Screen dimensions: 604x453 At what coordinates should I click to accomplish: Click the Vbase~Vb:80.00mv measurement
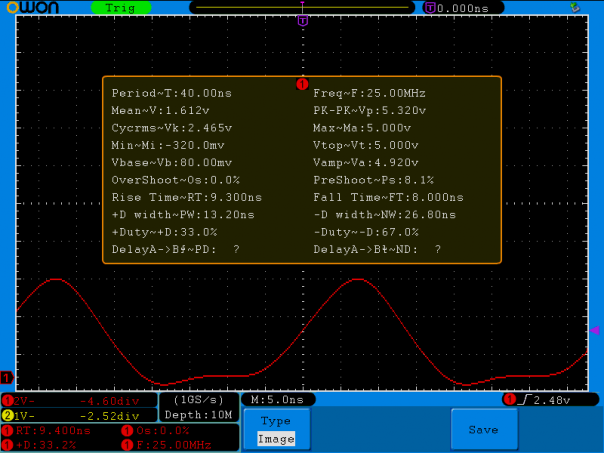pos(172,163)
